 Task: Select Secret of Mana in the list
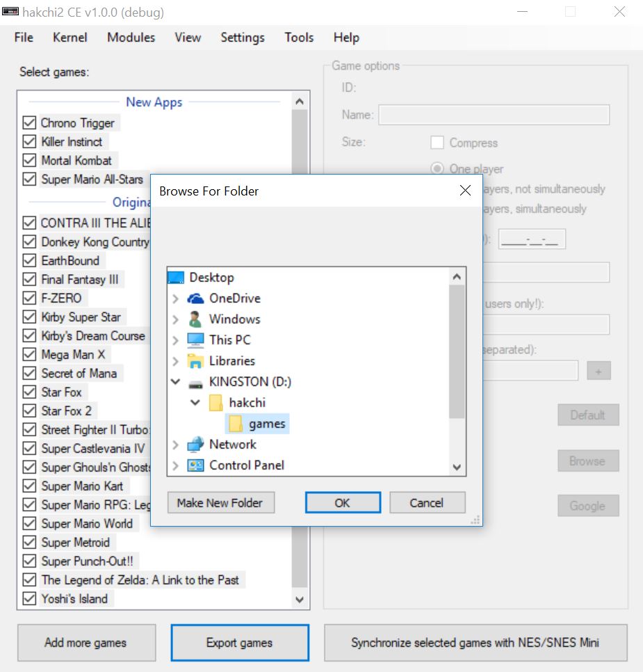tap(79, 374)
